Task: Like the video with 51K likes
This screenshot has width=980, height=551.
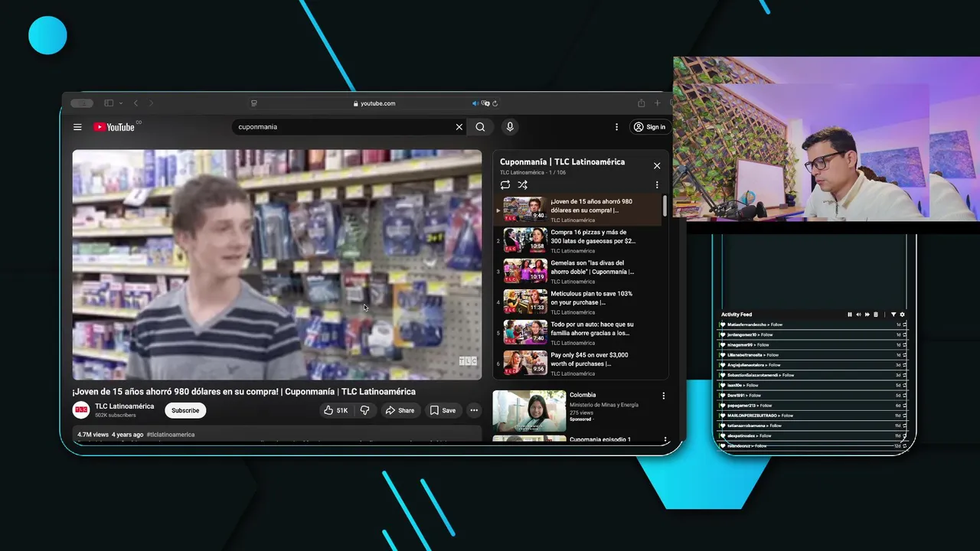Action: click(335, 410)
